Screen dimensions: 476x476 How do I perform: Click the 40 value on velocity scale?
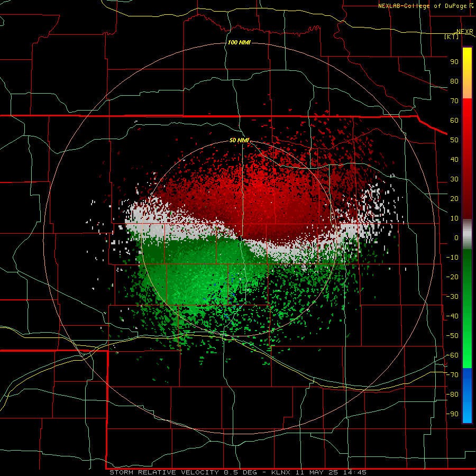[x=454, y=159]
